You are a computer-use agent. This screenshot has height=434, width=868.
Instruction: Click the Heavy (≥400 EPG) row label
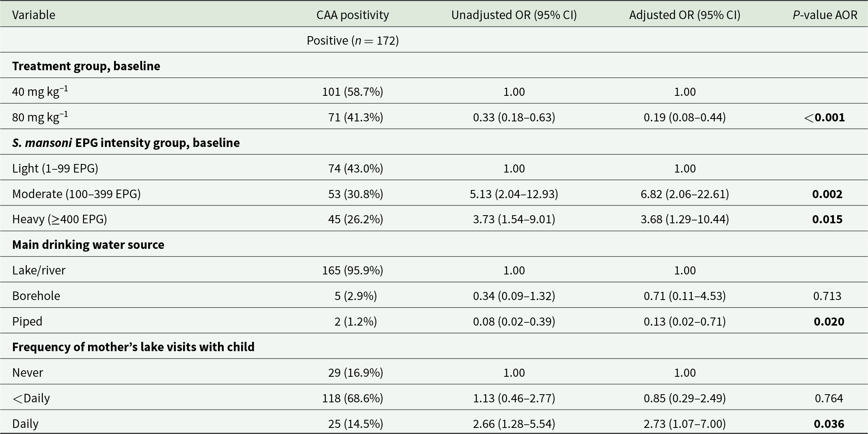pos(60,219)
